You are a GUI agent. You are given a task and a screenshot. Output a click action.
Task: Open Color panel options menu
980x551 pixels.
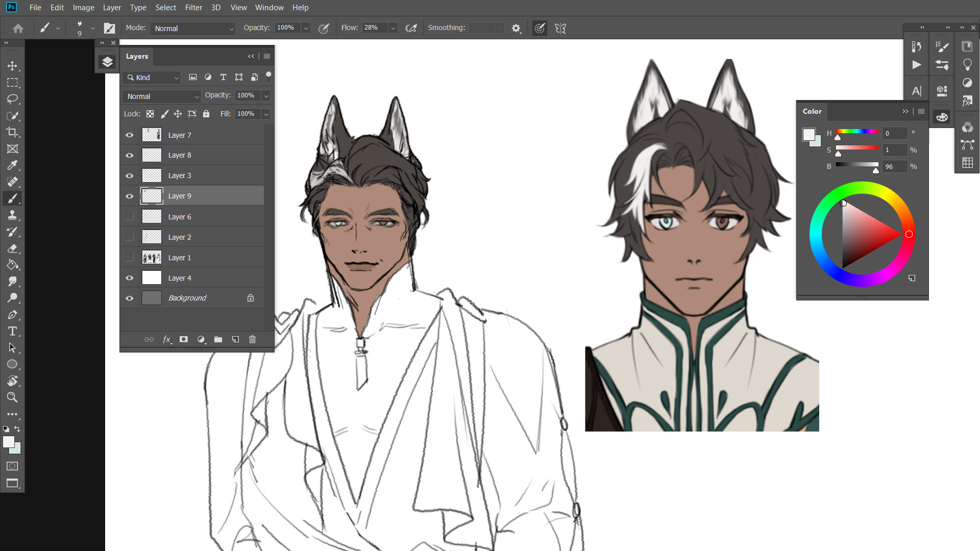click(921, 111)
